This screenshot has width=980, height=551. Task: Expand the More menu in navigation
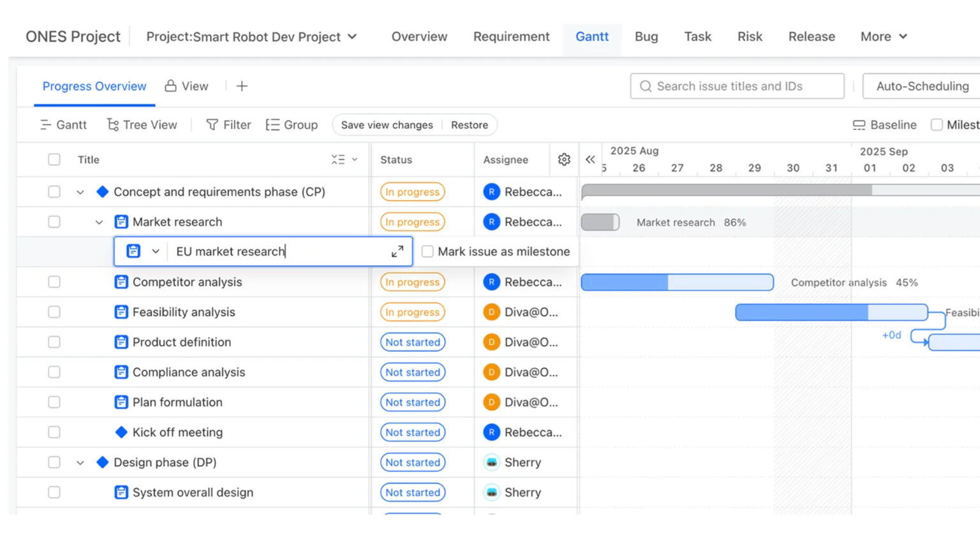pos(884,37)
